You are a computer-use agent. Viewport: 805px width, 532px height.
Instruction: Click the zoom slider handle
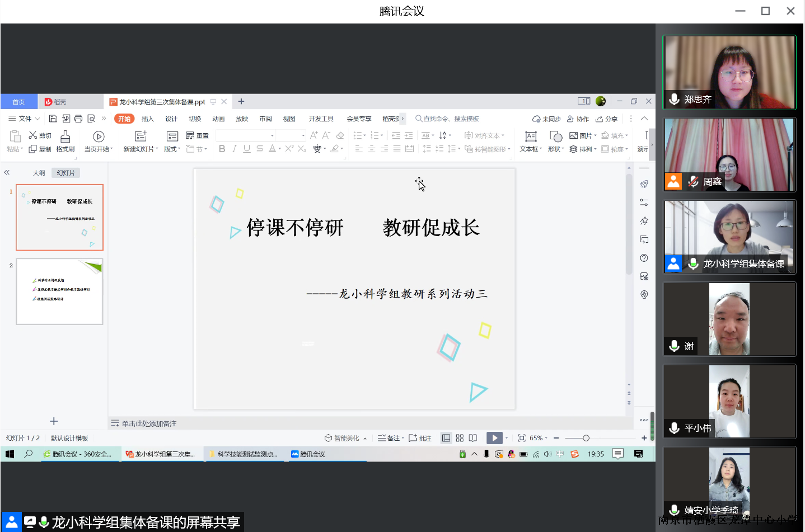pyautogui.click(x=586, y=438)
